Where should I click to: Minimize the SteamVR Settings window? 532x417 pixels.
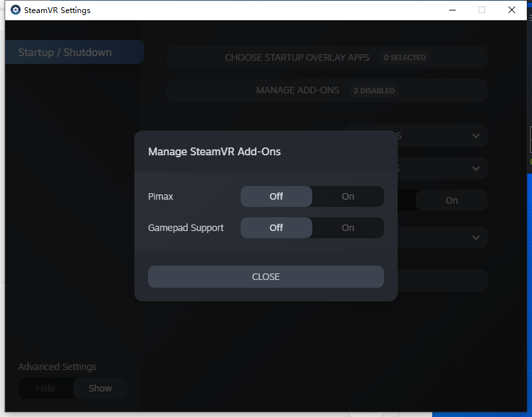click(452, 10)
